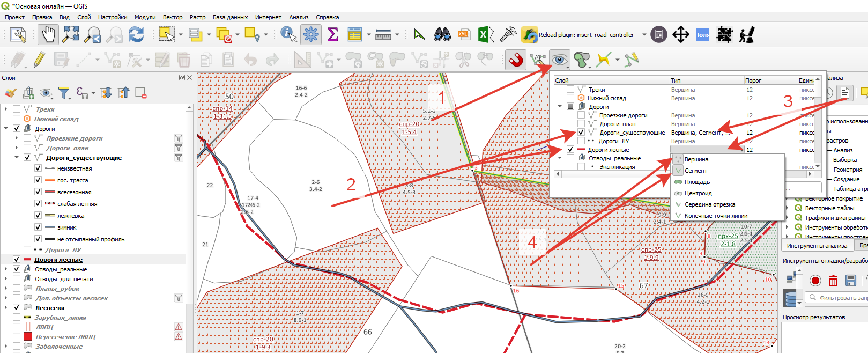
Task: Choose Сегмент in the snapping type list
Action: (x=696, y=171)
